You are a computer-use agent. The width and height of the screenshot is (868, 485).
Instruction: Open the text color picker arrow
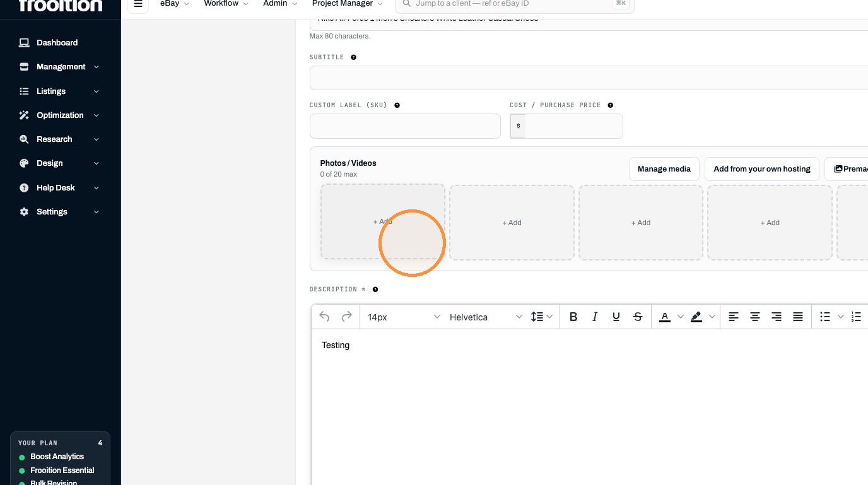[x=680, y=317]
